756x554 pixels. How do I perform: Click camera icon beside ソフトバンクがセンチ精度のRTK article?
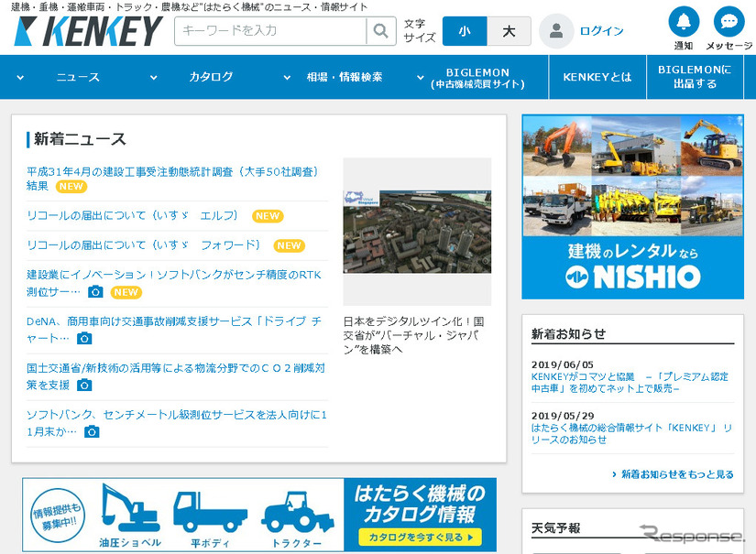coord(95,292)
